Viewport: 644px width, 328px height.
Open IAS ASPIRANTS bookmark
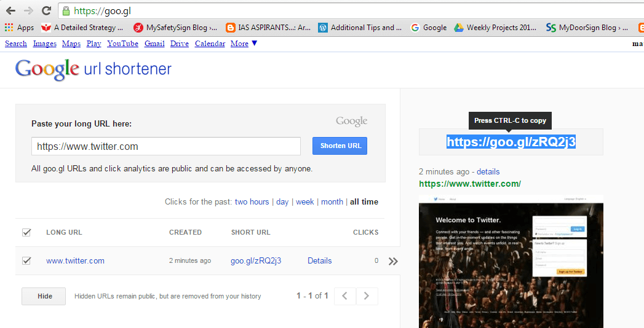[x=268, y=28]
